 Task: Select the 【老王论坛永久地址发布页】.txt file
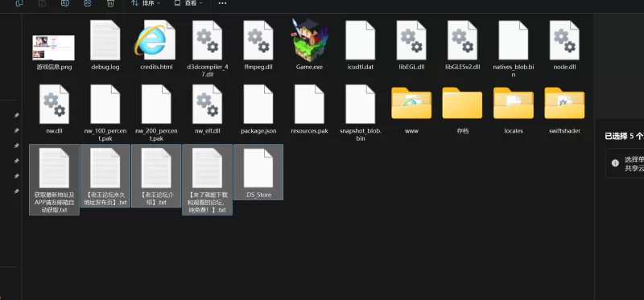coord(105,175)
